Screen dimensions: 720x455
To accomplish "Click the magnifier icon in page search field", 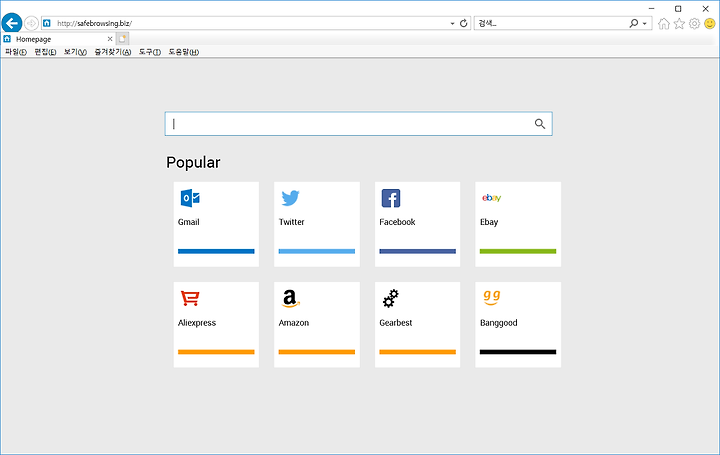I will (x=540, y=124).
